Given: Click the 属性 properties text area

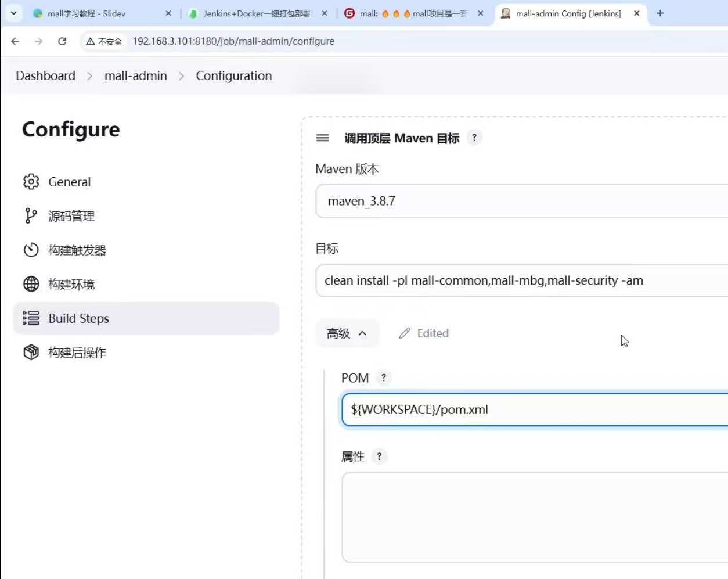Looking at the screenshot, I should point(535,517).
